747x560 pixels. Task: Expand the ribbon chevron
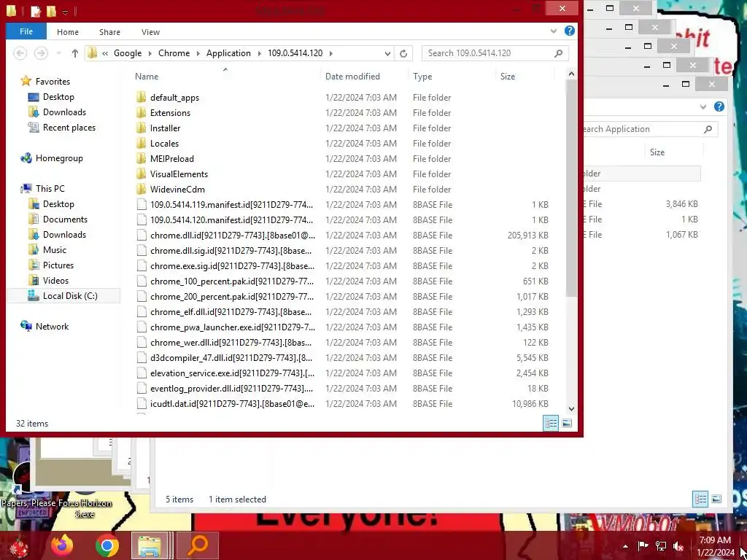pyautogui.click(x=554, y=31)
